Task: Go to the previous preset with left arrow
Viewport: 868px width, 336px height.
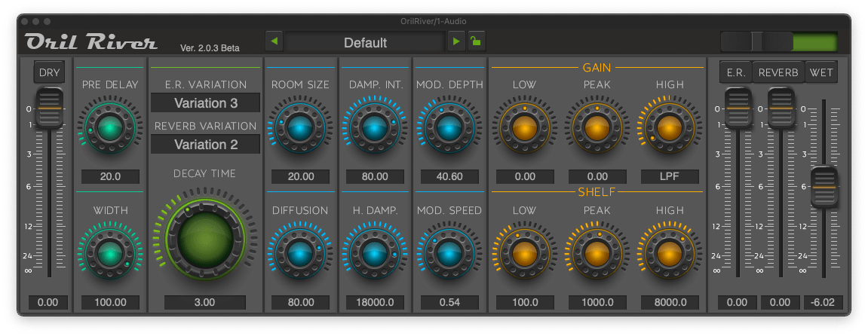Action: click(x=274, y=41)
